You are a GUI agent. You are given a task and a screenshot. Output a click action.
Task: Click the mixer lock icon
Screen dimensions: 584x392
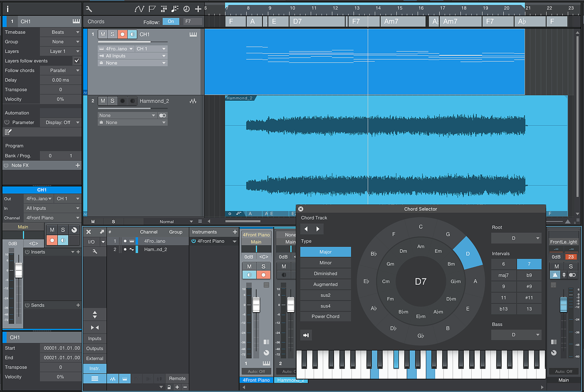169,387
